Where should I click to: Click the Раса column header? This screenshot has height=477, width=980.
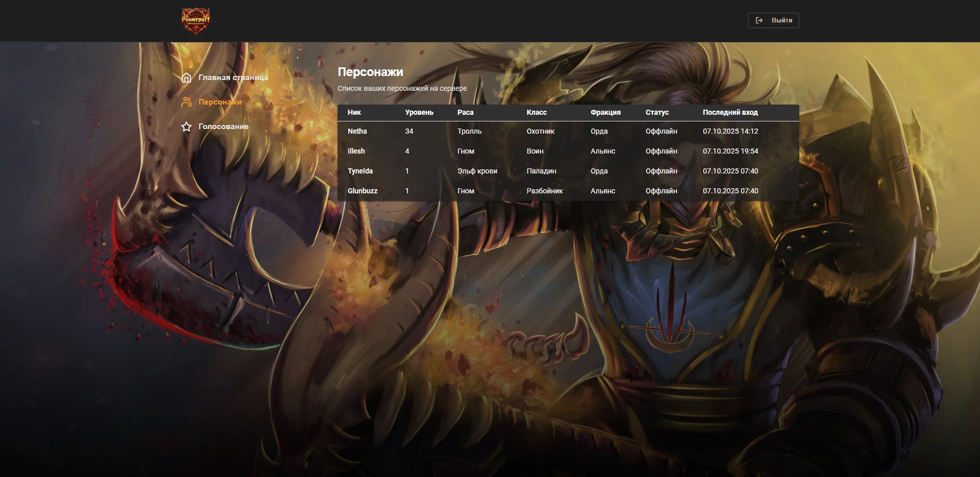[465, 112]
